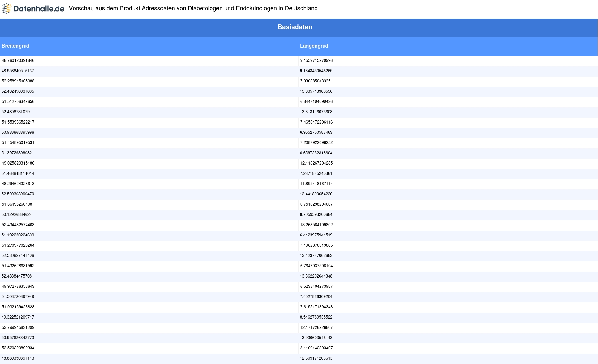The image size is (598, 364).
Task: Select the Breitengrad column header
Action: pos(16,46)
